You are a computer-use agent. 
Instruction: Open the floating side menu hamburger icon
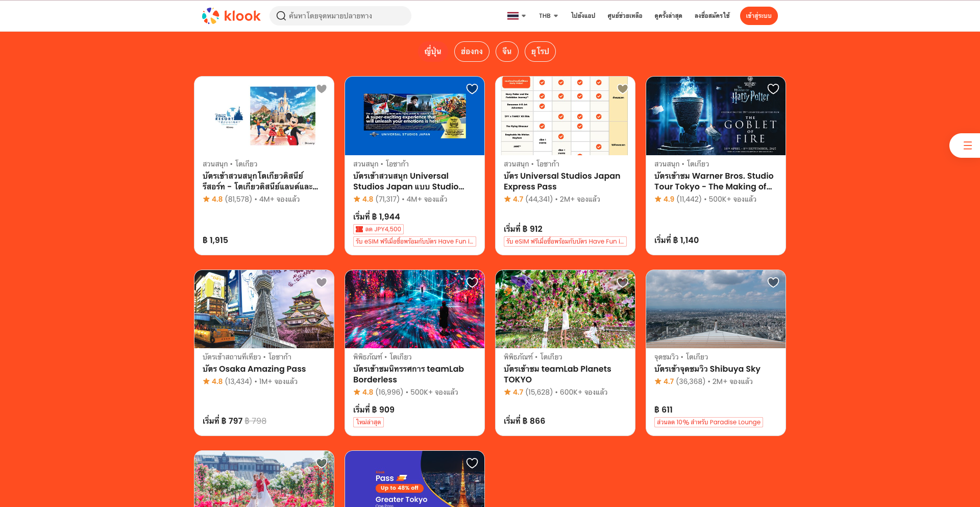click(967, 146)
